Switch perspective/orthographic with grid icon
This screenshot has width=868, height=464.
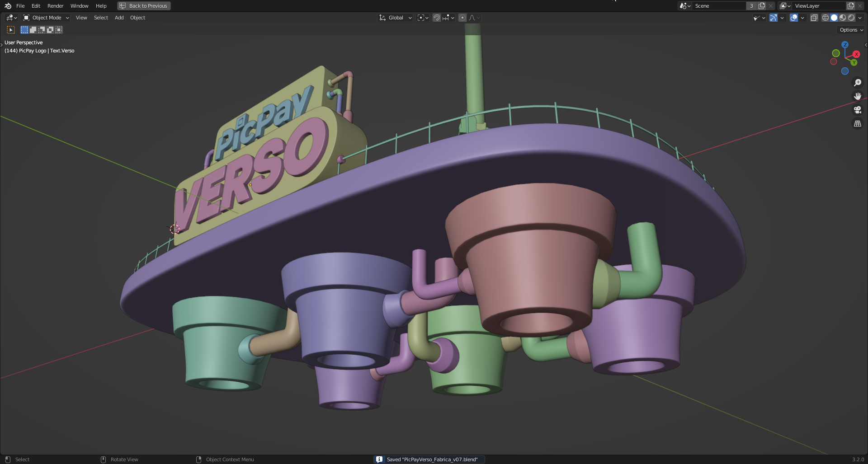[857, 123]
